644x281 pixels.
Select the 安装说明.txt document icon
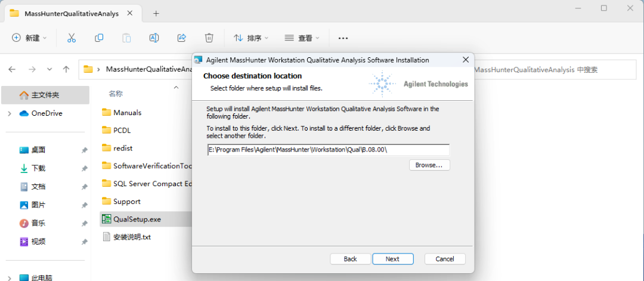(x=106, y=237)
